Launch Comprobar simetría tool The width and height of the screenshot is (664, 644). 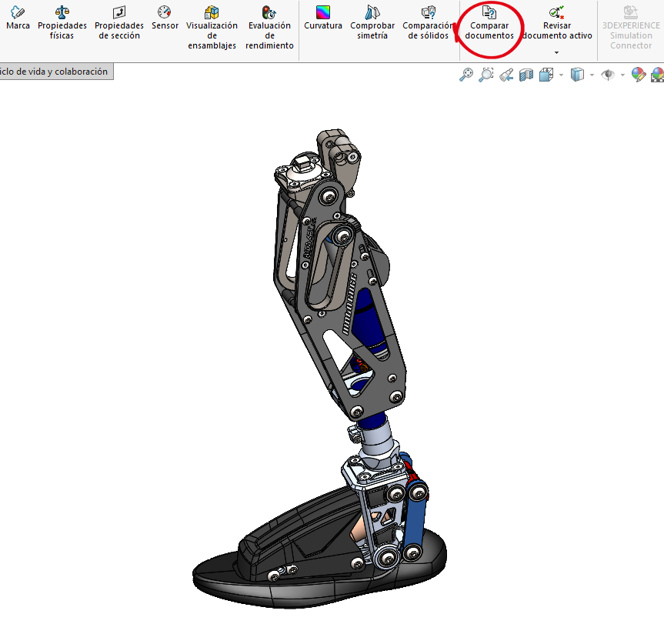(x=372, y=23)
